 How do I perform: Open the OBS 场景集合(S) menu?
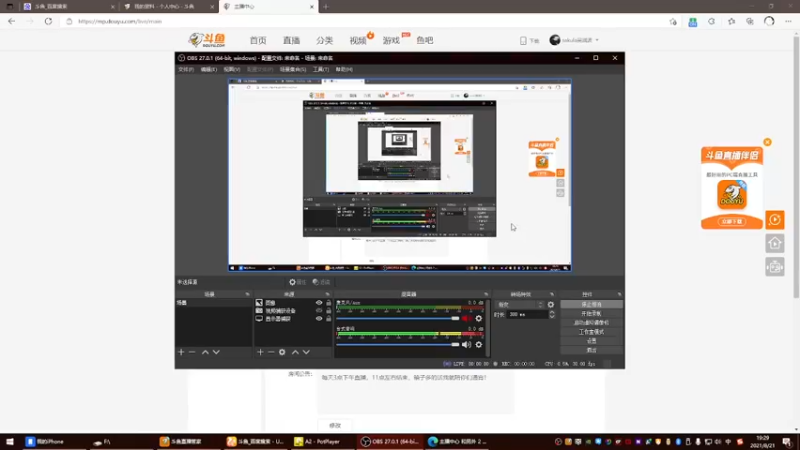click(293, 69)
